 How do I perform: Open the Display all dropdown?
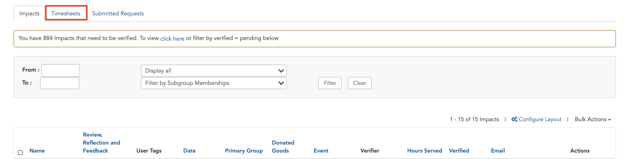(x=214, y=71)
